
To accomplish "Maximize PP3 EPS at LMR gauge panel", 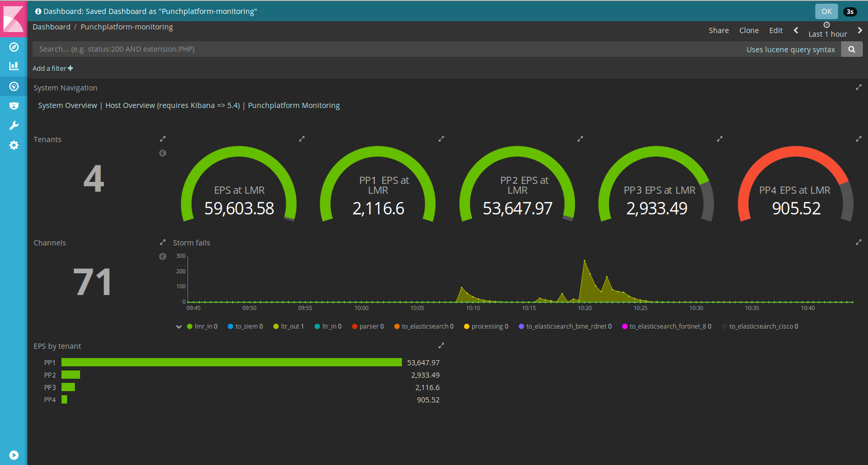I will pyautogui.click(x=720, y=139).
